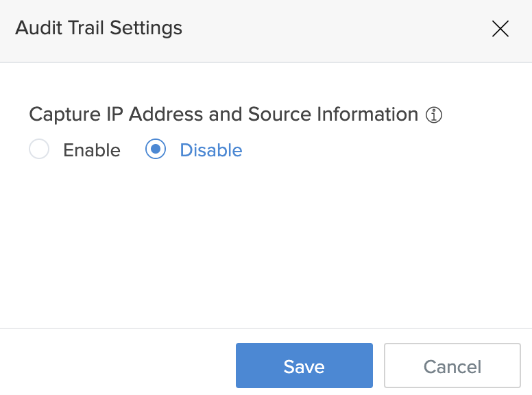The image size is (532, 395).
Task: Click the divider line above the Save button
Action: pyautogui.click(x=266, y=328)
